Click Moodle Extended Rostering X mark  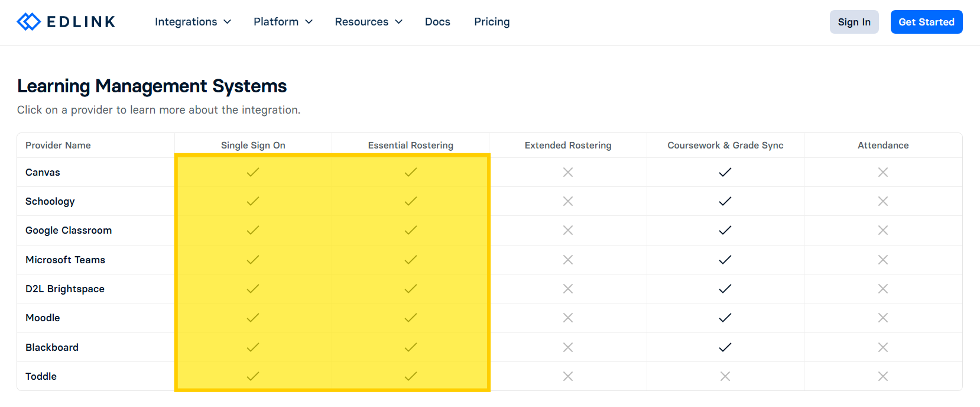coord(568,318)
